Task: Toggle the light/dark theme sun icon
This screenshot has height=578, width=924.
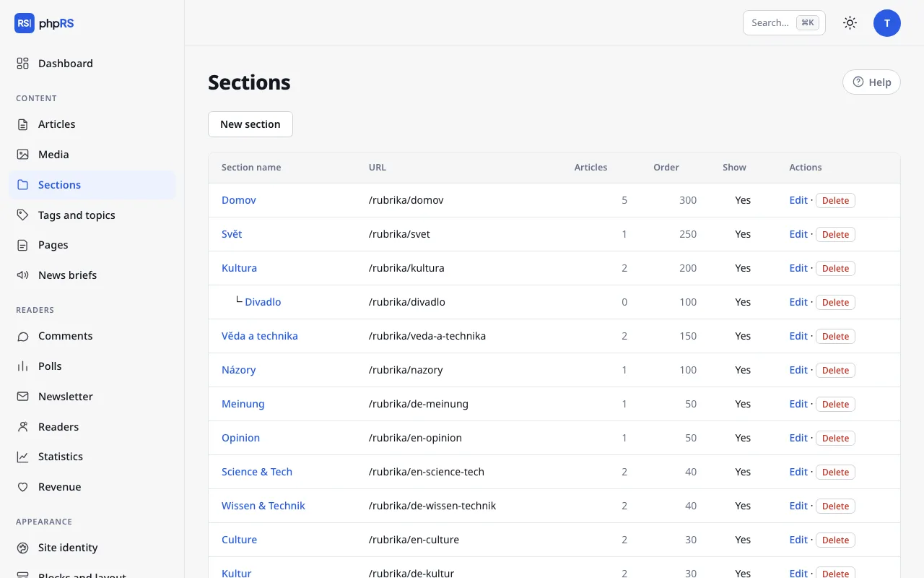Action: (x=850, y=23)
